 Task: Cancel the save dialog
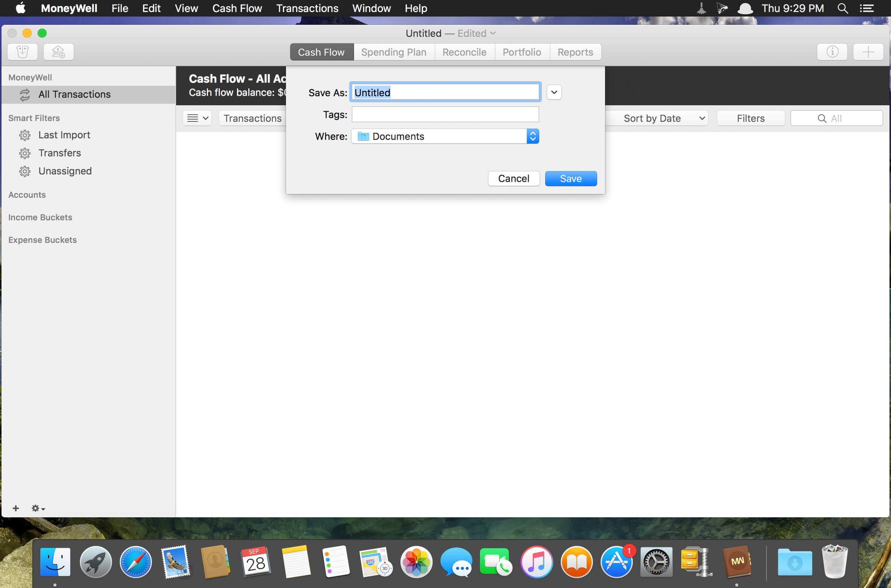point(514,179)
